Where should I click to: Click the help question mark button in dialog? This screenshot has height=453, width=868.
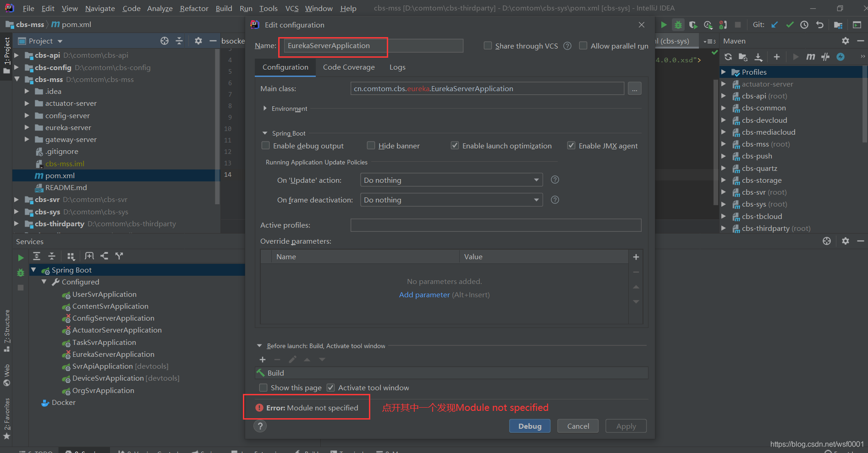coord(260,426)
